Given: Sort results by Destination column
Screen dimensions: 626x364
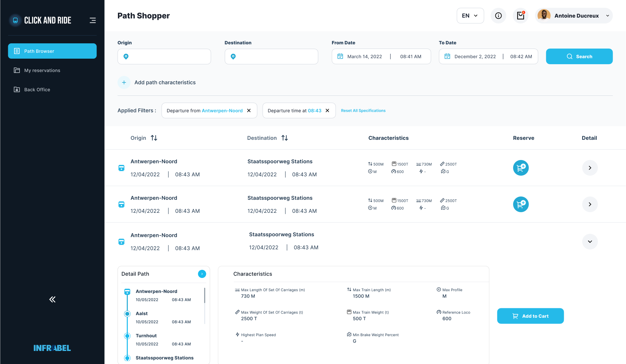Looking at the screenshot, I should click(284, 138).
